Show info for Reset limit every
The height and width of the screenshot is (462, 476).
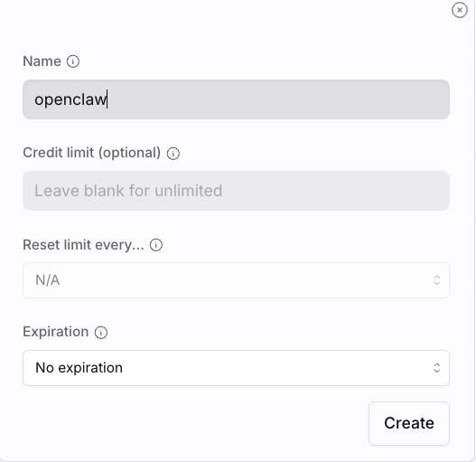156,245
